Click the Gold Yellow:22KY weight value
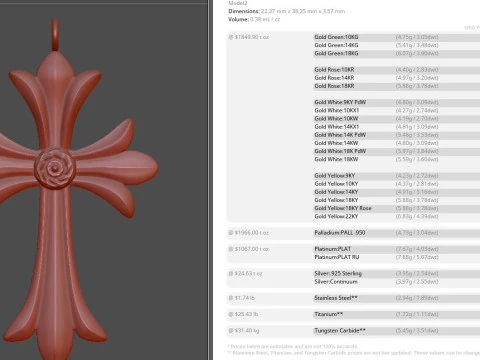Screen dimensions: 480x360 click(417, 216)
